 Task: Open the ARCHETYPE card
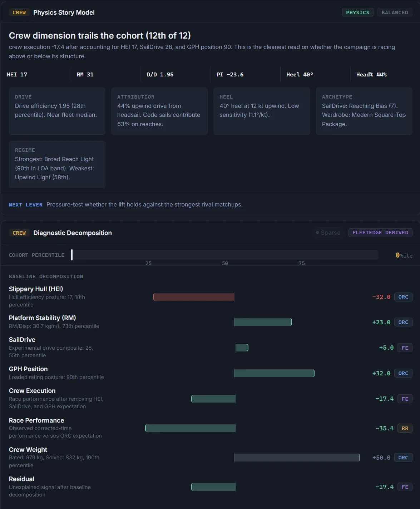364,111
